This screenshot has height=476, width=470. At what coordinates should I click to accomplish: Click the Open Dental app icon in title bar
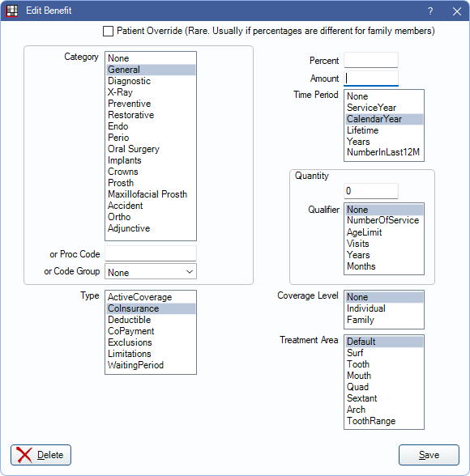tap(12, 11)
